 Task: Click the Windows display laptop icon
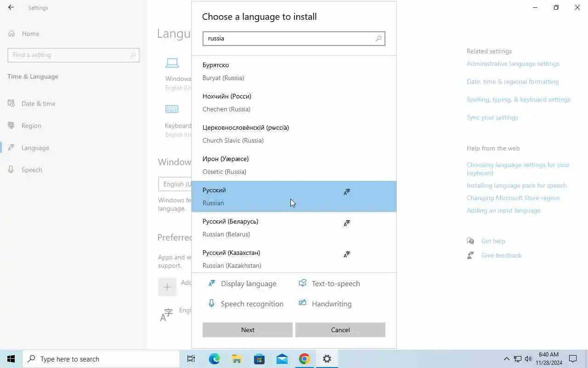pyautogui.click(x=172, y=63)
